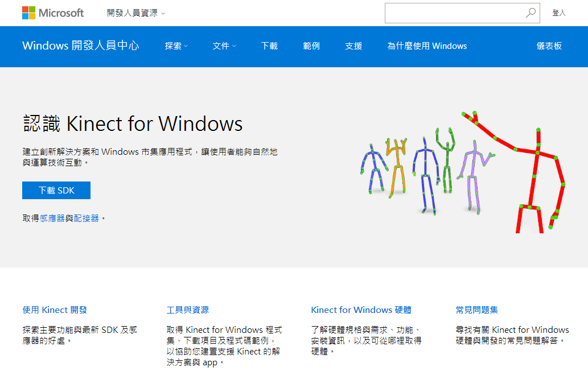Click the 登入 sign-in link

click(559, 13)
